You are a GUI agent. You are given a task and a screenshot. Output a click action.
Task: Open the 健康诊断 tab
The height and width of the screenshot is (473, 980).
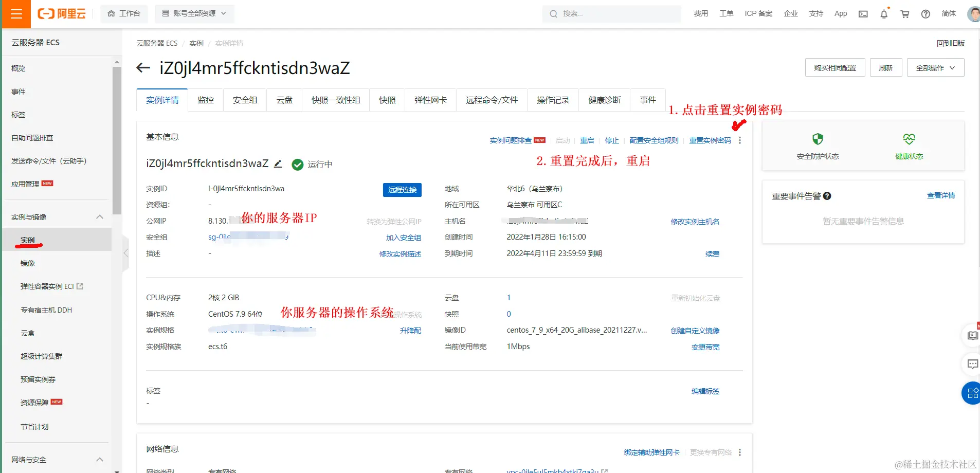(x=605, y=100)
